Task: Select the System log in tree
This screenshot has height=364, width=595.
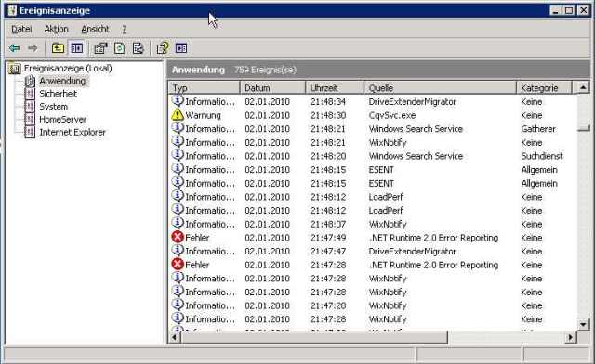Action: 54,107
